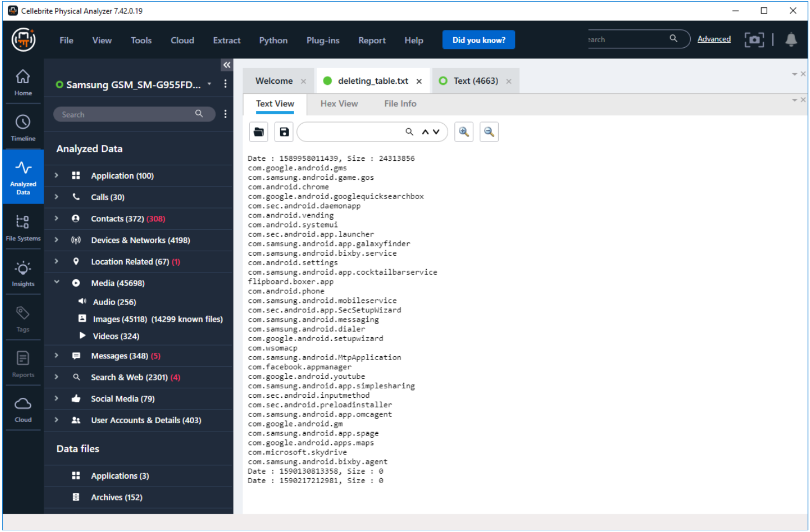
Task: Open the Tools menu
Action: [x=141, y=40]
